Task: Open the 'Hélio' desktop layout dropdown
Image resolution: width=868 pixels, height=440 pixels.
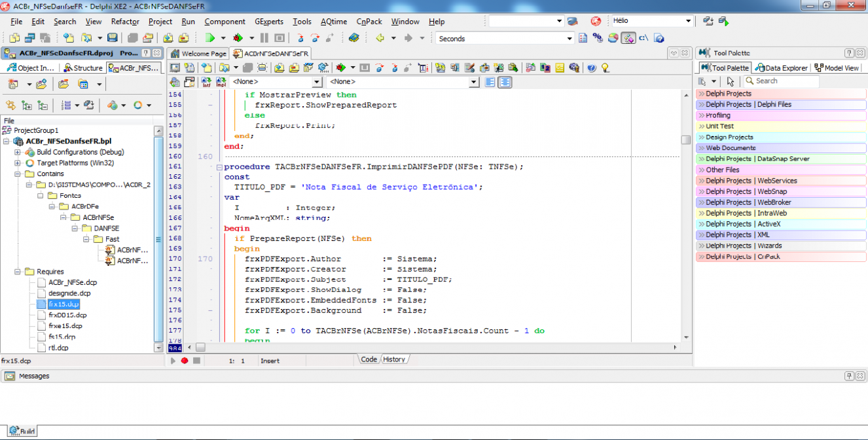Action: [x=688, y=21]
